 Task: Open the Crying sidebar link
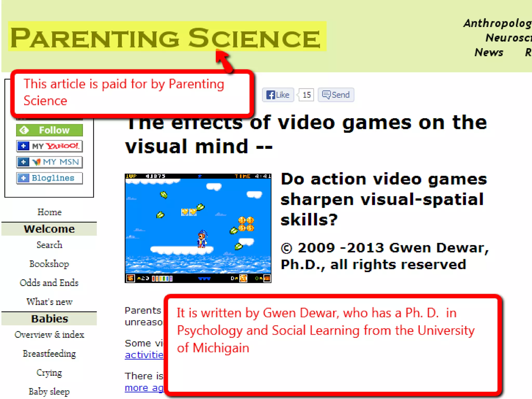tap(49, 373)
